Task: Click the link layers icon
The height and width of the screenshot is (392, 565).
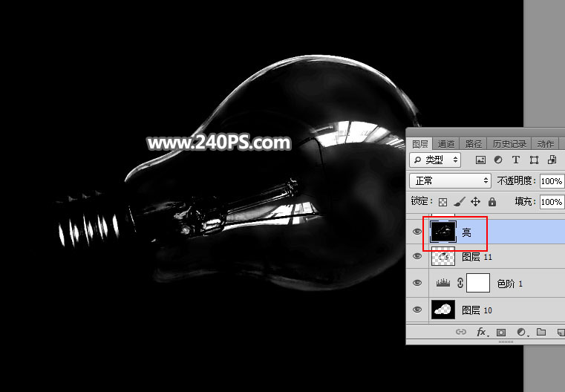Action: 460,332
